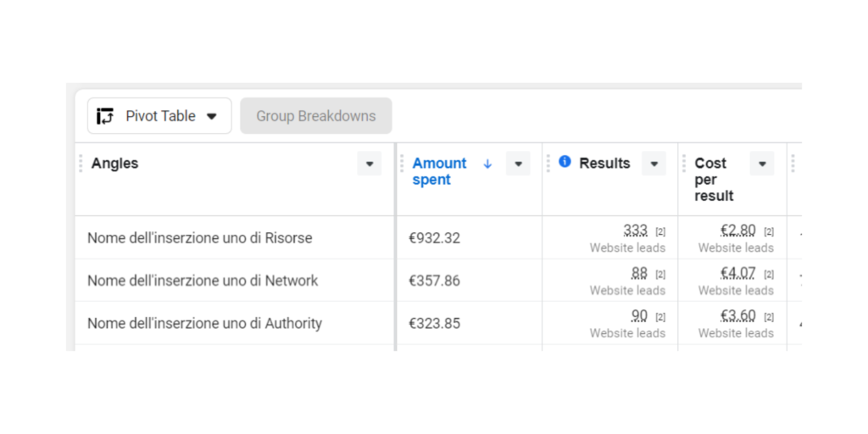Open the Cost per result dropdown
Viewport: 868px width, 434px height.
[x=762, y=164]
